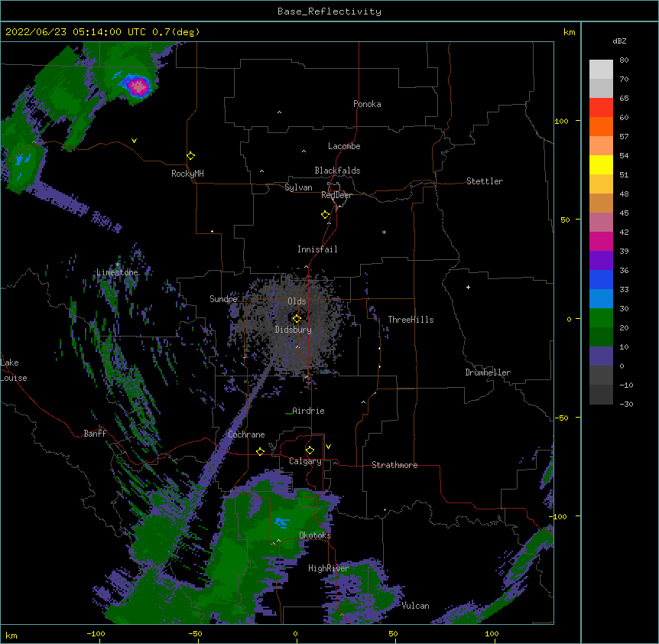
Task: Click the Lacombe city label
Action: 344,146
